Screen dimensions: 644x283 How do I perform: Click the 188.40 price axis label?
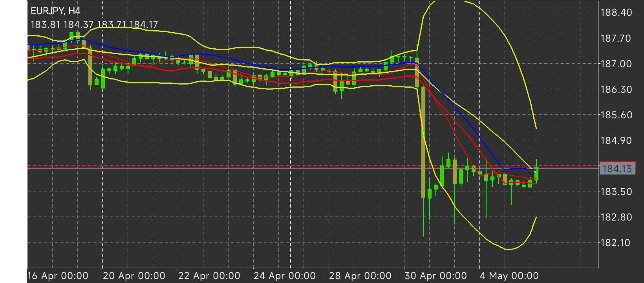click(x=617, y=12)
